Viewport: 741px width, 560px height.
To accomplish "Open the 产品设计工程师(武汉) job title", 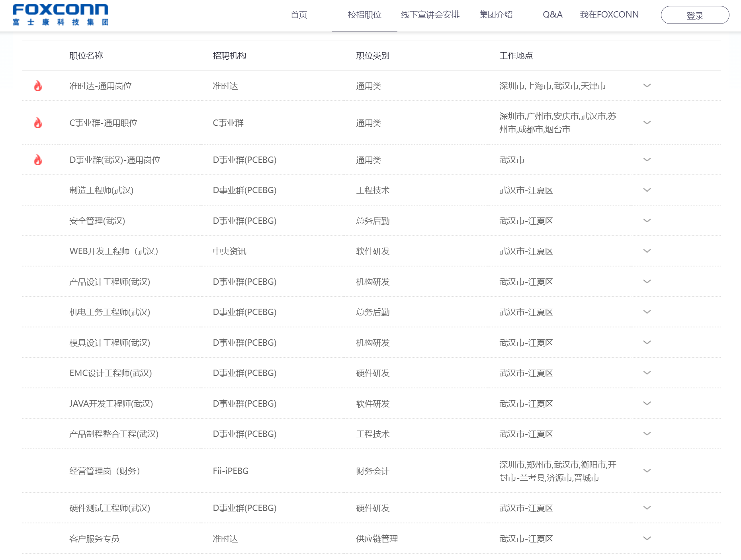I will (x=109, y=282).
